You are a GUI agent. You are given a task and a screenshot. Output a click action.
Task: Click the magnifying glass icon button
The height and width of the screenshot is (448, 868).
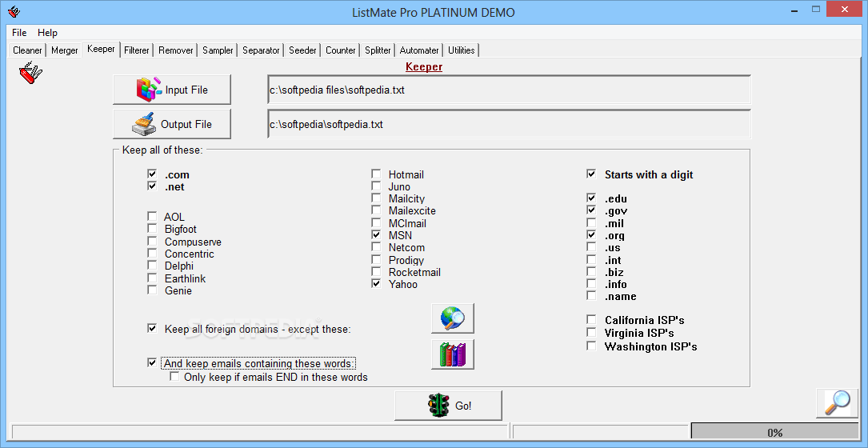coord(837,403)
